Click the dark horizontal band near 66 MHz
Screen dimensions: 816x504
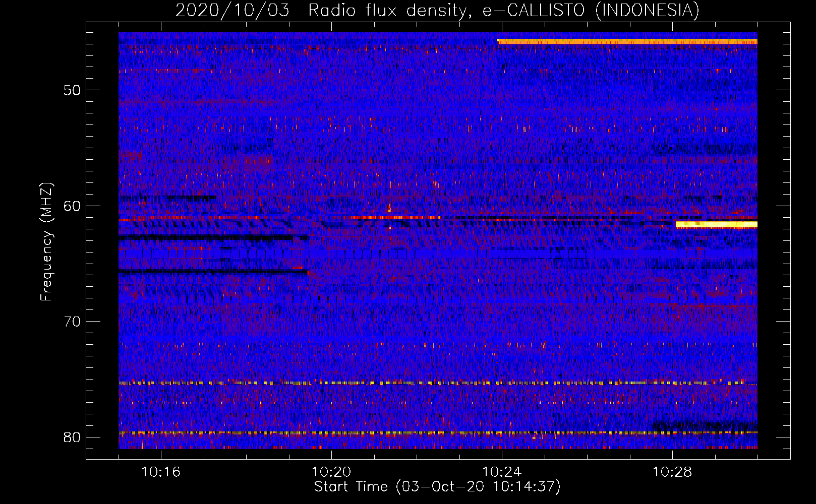(x=214, y=272)
